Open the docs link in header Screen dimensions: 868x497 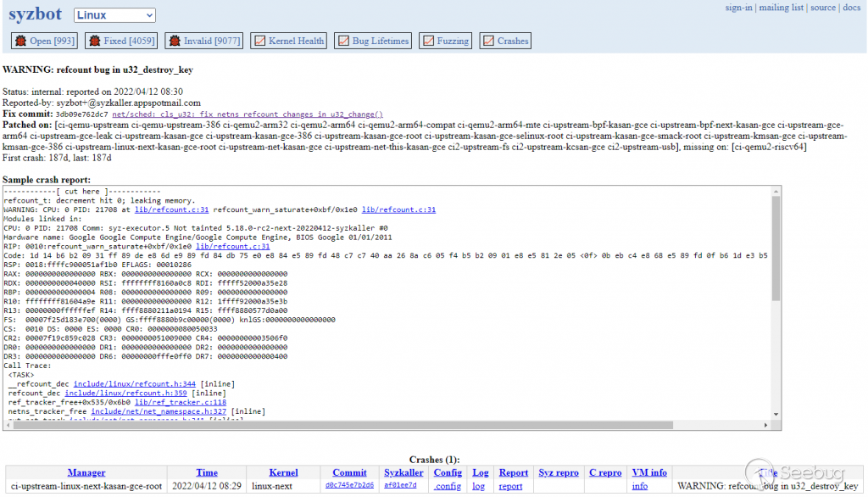point(851,8)
